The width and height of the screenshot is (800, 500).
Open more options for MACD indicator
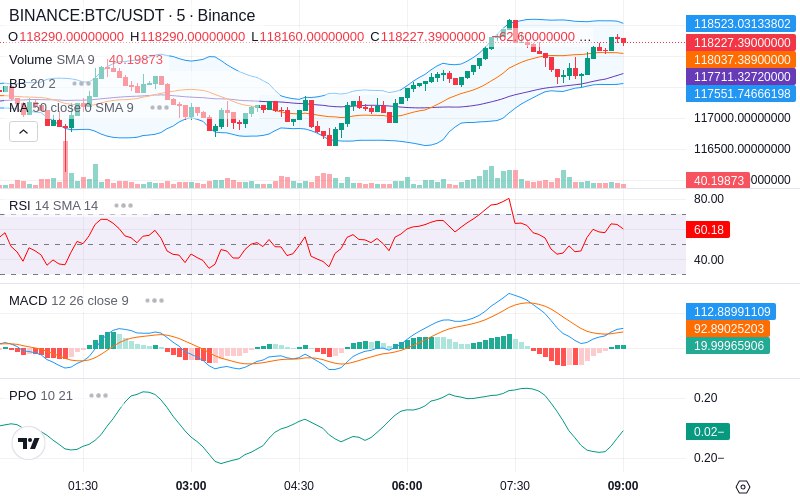[154, 301]
